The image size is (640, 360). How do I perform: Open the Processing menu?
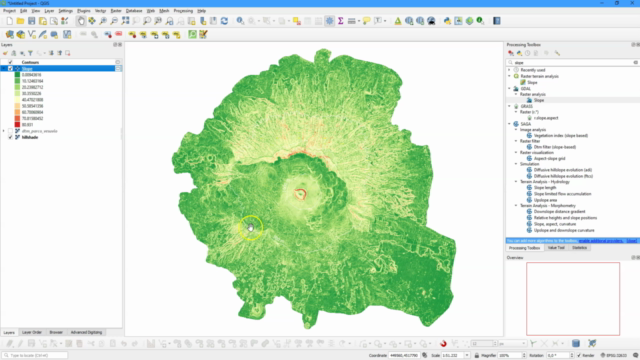click(x=183, y=11)
